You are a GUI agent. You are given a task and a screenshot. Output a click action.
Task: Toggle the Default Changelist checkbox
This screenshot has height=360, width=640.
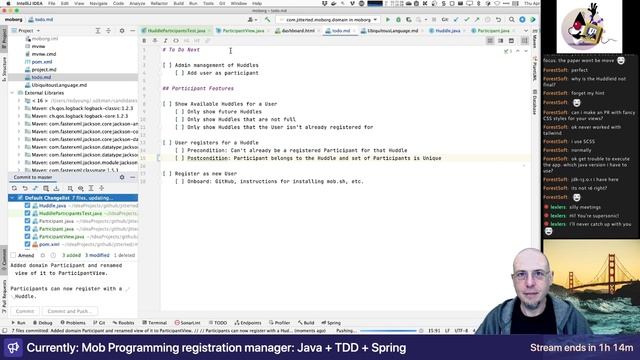pyautogui.click(x=20, y=198)
